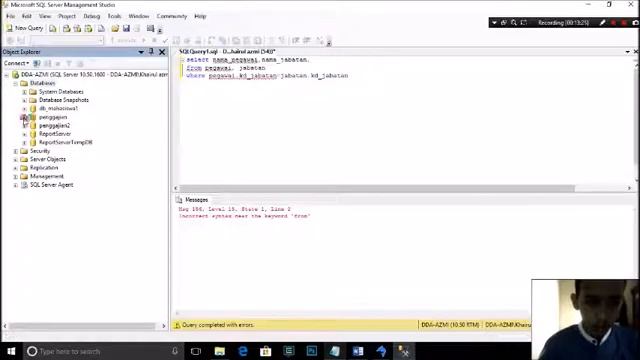Open the Connect dropdown in Object Explorer
This screenshot has height=360, width=640.
(x=16, y=63)
